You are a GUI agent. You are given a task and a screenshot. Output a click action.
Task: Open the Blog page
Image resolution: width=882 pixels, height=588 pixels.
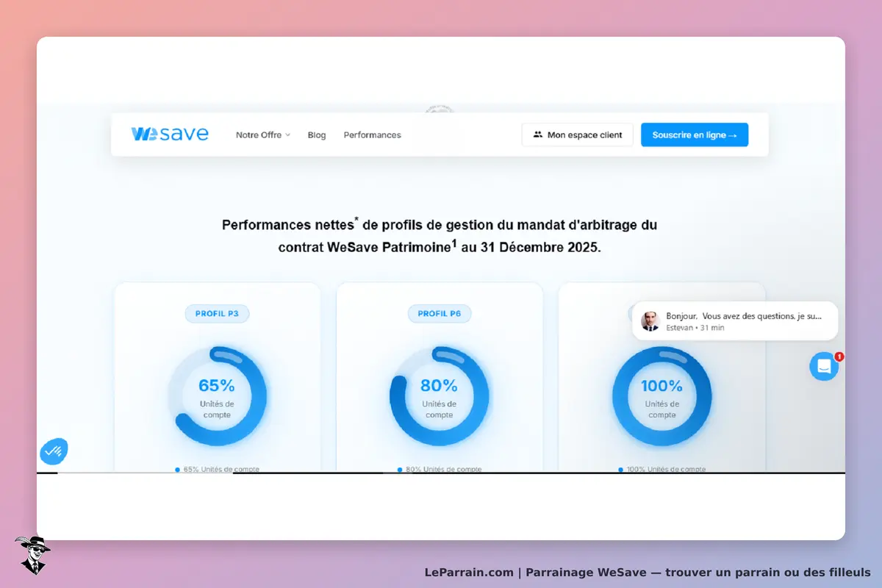[317, 135]
